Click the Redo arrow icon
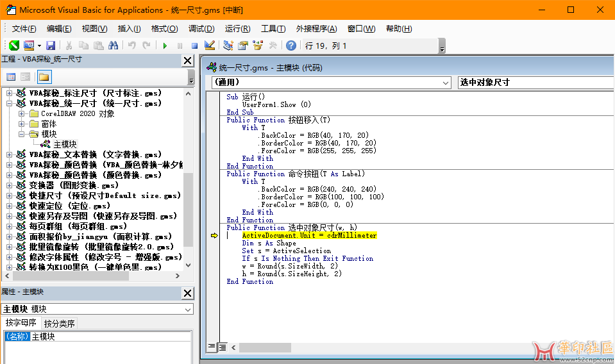 click(x=147, y=45)
